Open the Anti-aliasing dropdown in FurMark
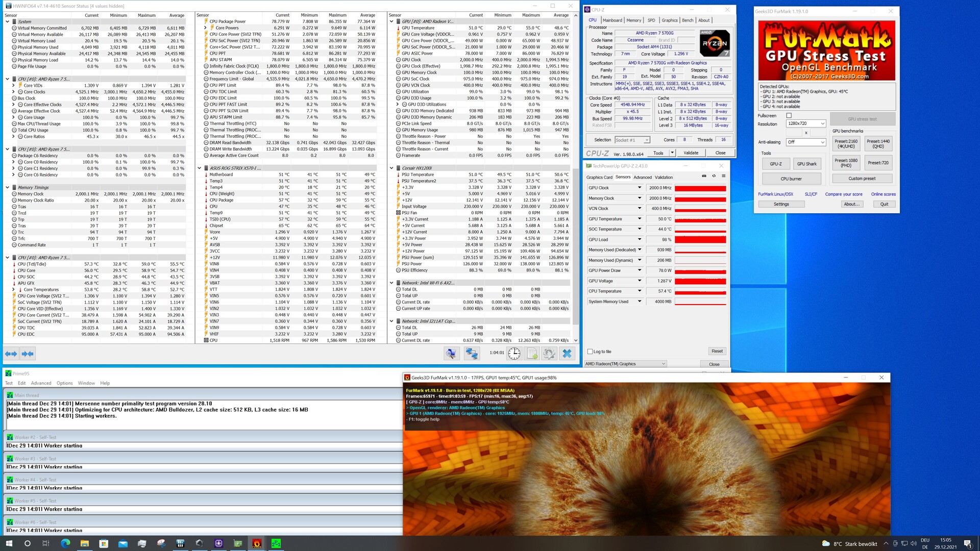Viewport: 980px width, 551px height. (x=806, y=142)
